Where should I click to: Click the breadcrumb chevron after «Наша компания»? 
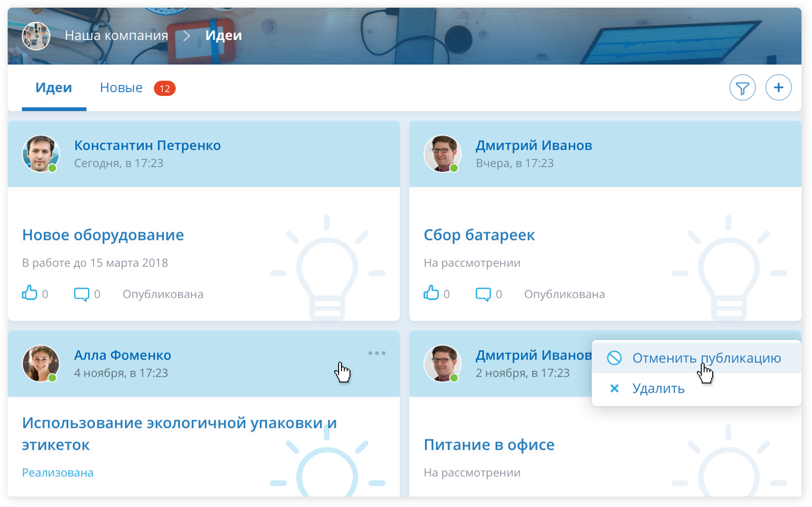(x=187, y=35)
